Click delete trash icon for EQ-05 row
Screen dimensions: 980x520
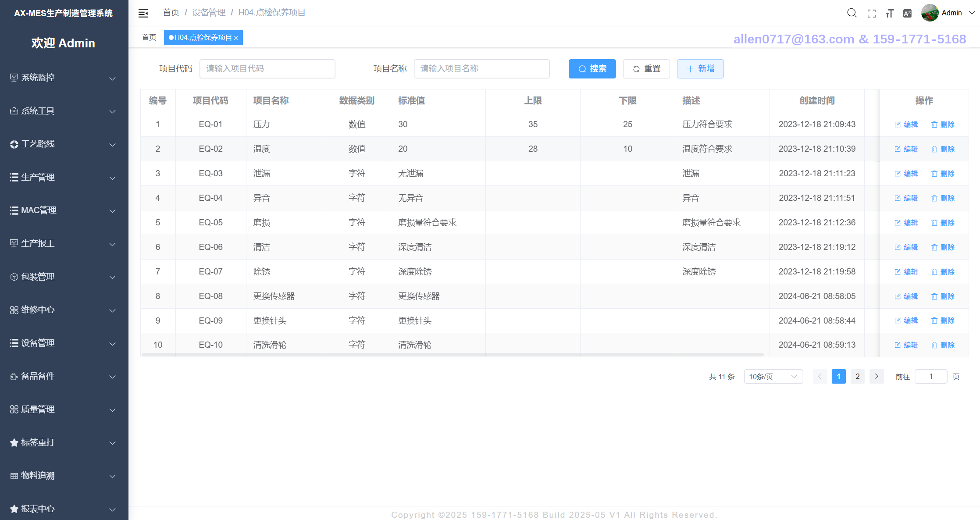click(x=934, y=223)
